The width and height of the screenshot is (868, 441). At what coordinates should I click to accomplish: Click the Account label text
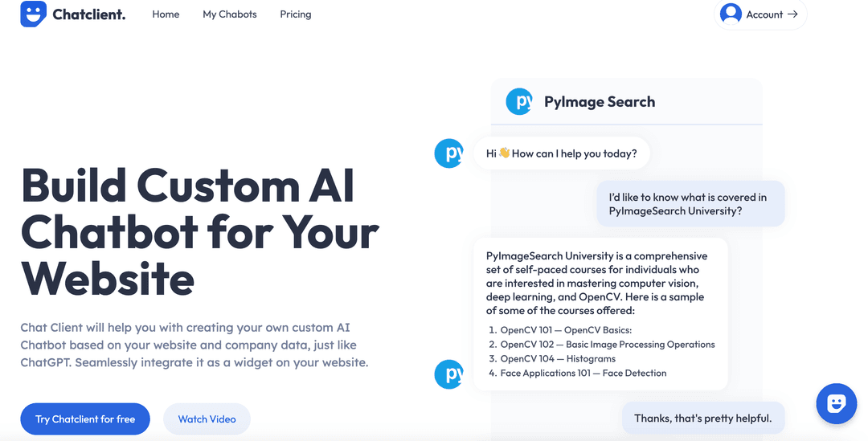(764, 14)
